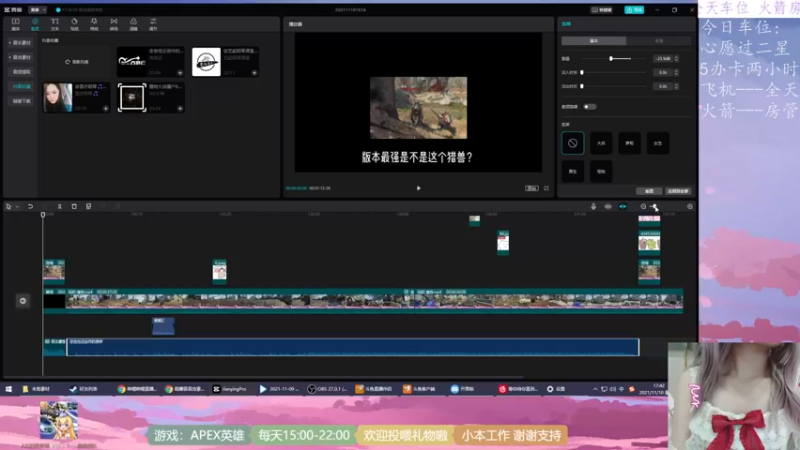800x450 pixels.
Task: Select 链接下载 in the left sidebar
Action: (21, 101)
